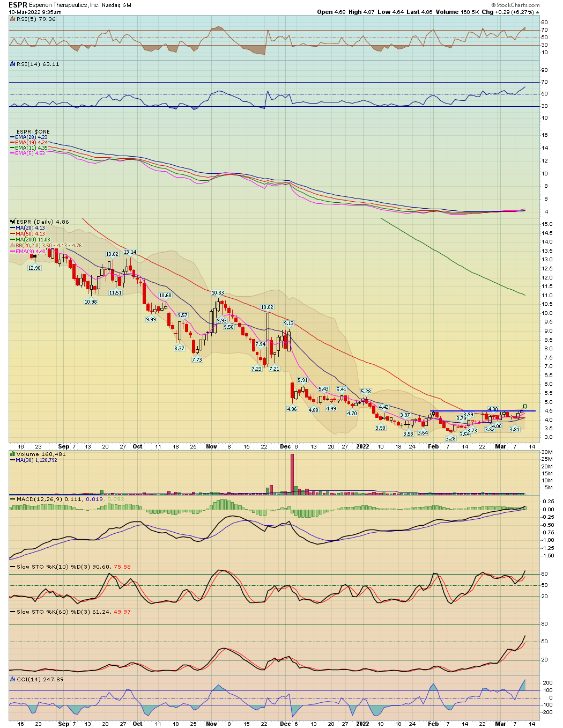
Task: Click the MACD(12,26,9) black line marker
Action: click(13, 499)
